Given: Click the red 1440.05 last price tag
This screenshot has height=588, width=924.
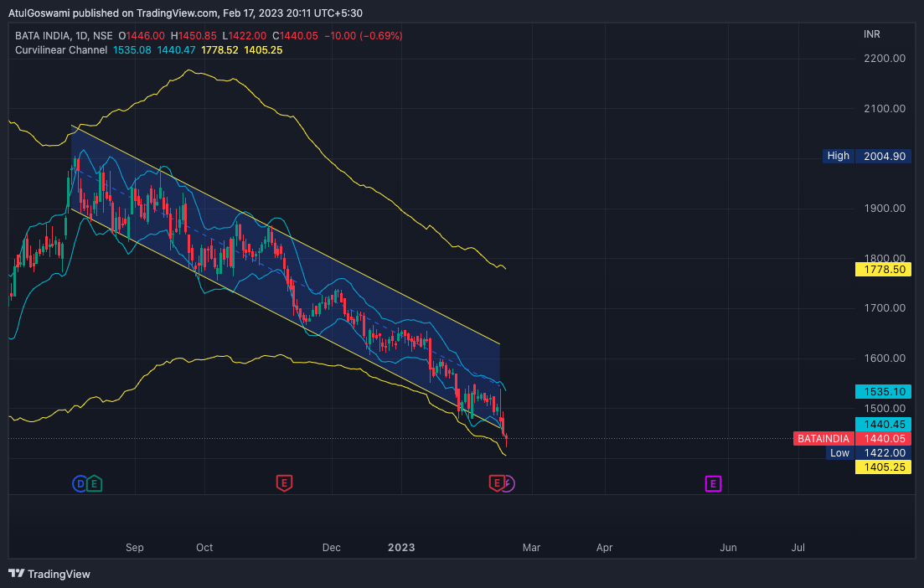Looking at the screenshot, I should click(883, 438).
